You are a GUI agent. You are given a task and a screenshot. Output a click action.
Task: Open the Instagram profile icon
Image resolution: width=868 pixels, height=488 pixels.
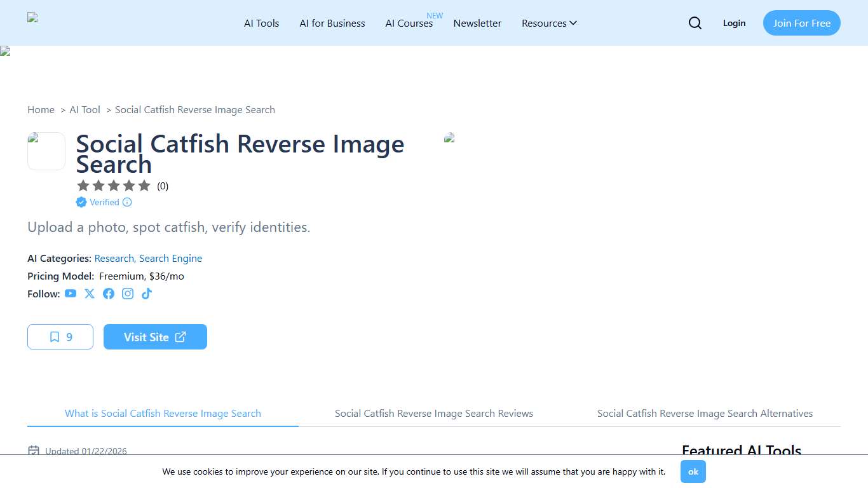click(128, 294)
